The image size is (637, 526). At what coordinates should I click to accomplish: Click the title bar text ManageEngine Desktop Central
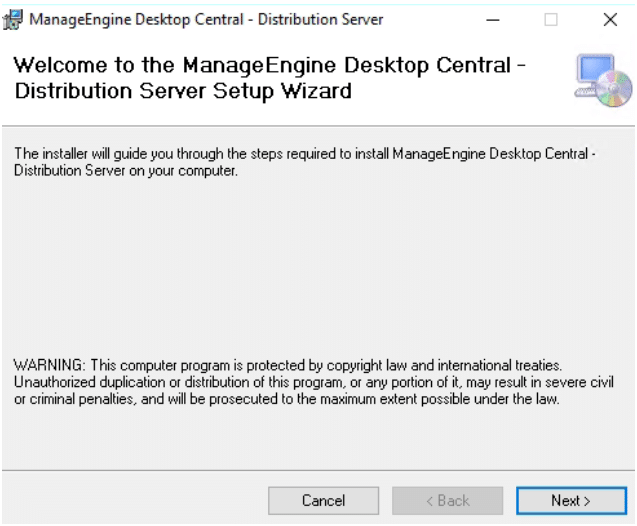tap(136, 19)
